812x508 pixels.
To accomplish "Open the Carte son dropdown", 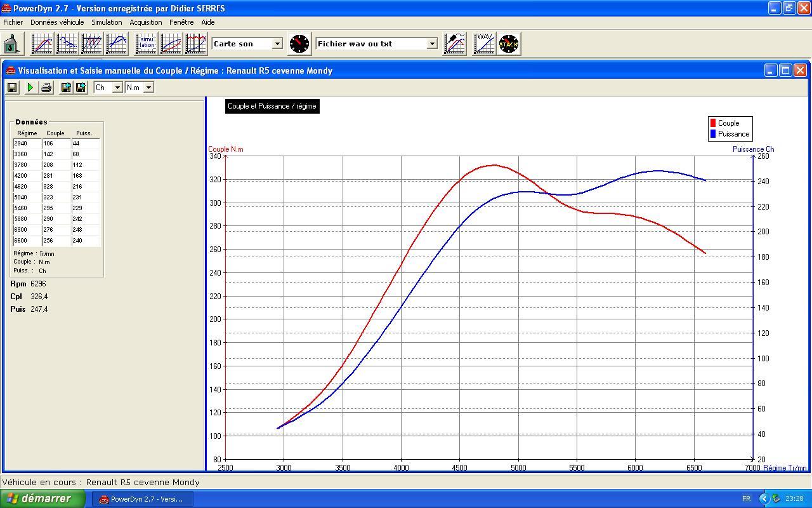I will [x=277, y=44].
